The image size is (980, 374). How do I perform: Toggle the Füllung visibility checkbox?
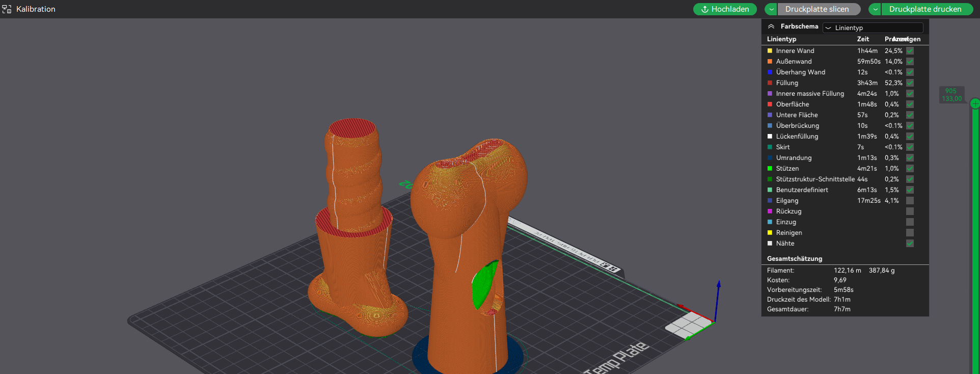tap(910, 83)
